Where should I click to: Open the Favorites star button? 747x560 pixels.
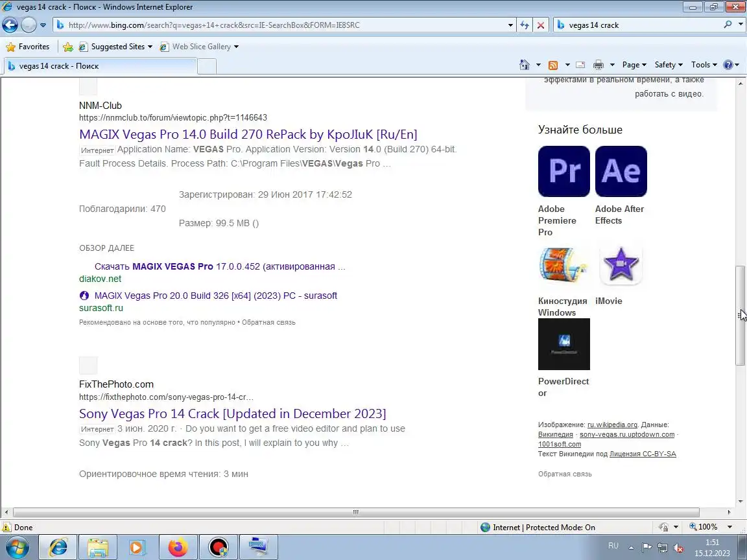coord(28,47)
